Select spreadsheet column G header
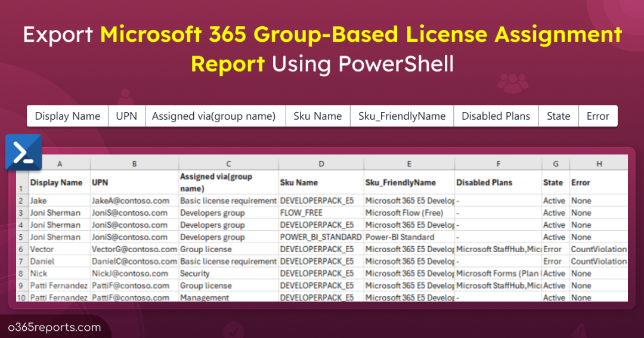644x338 pixels. coord(556,164)
